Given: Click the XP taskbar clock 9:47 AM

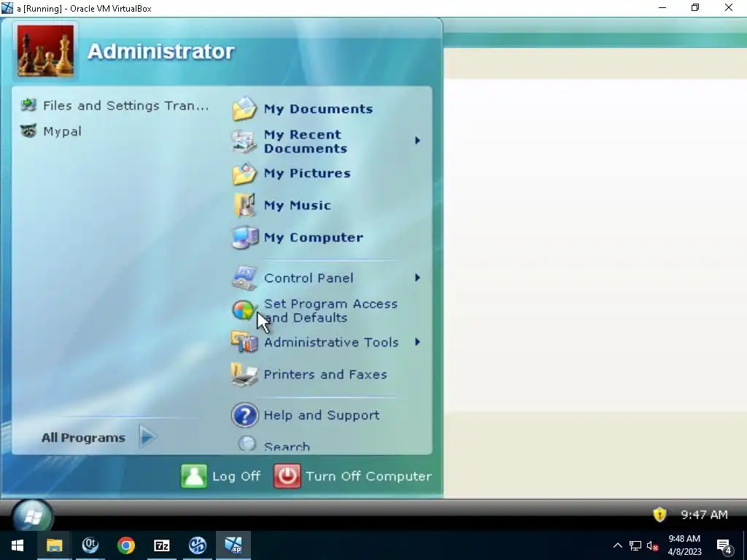Looking at the screenshot, I should pyautogui.click(x=704, y=515).
